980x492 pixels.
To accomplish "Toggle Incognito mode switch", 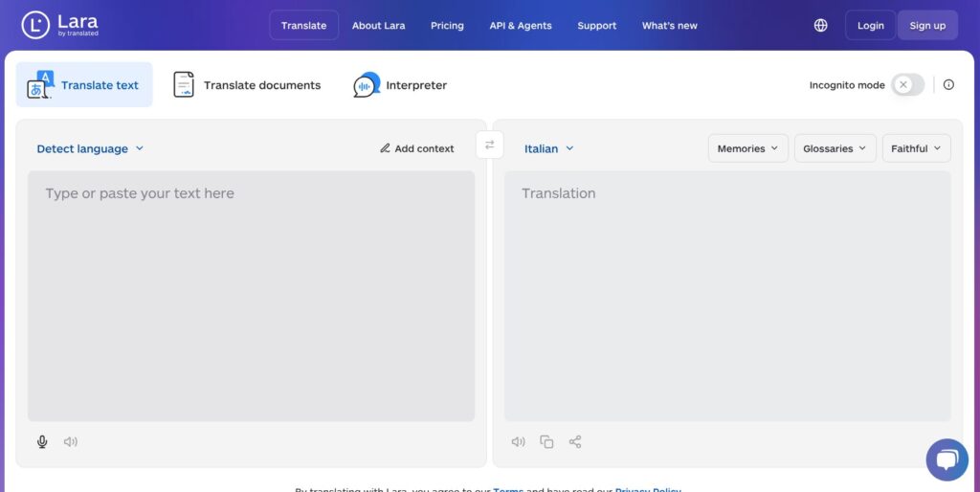I will (x=907, y=85).
